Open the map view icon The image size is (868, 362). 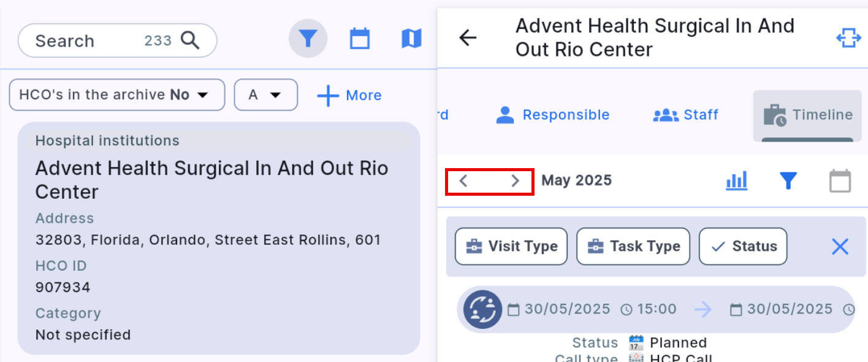point(411,39)
